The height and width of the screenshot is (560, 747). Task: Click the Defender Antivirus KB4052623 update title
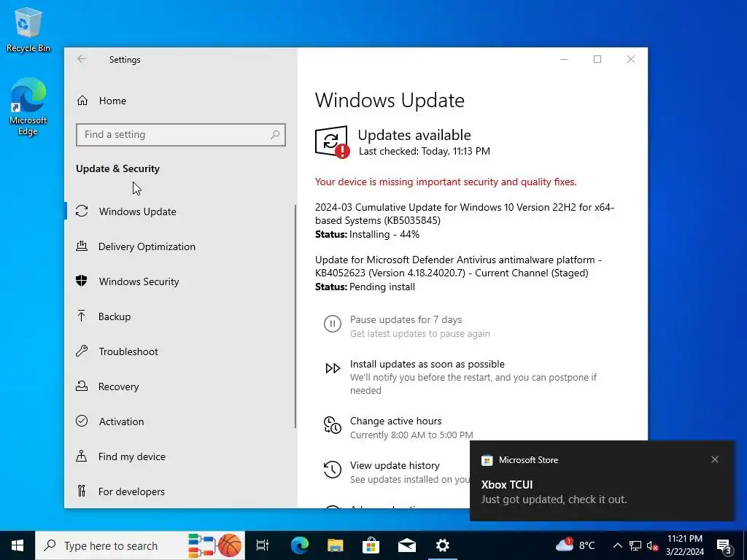pyautogui.click(x=458, y=266)
